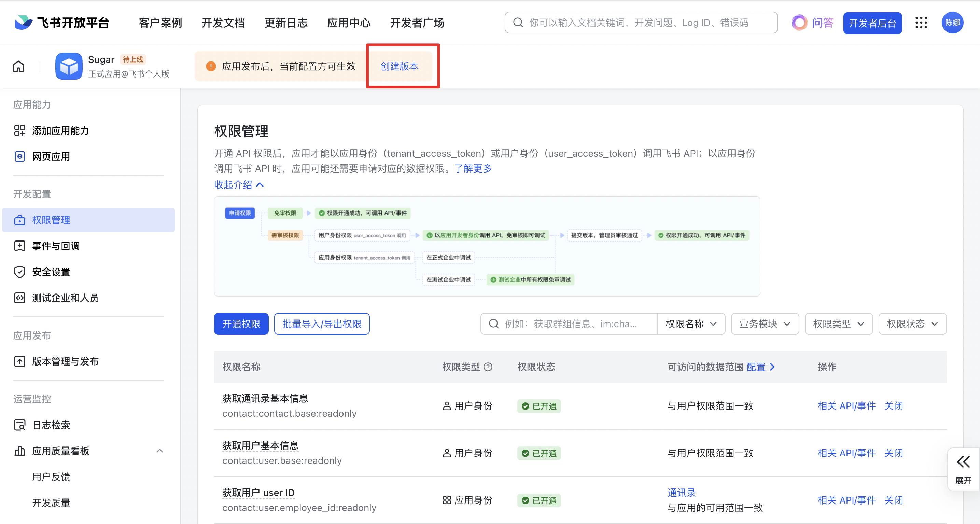
Task: Click the Feishu Open Platform logo
Action: pyautogui.click(x=61, y=23)
